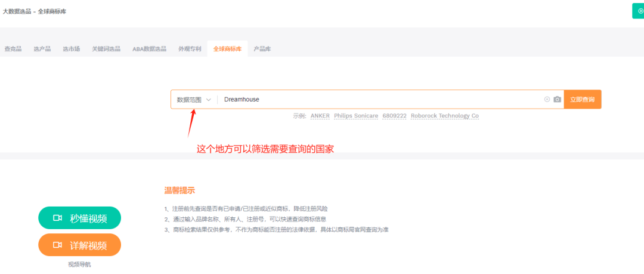
Task: Click the 大数据选品 - 全球商标库 title
Action: tap(35, 11)
